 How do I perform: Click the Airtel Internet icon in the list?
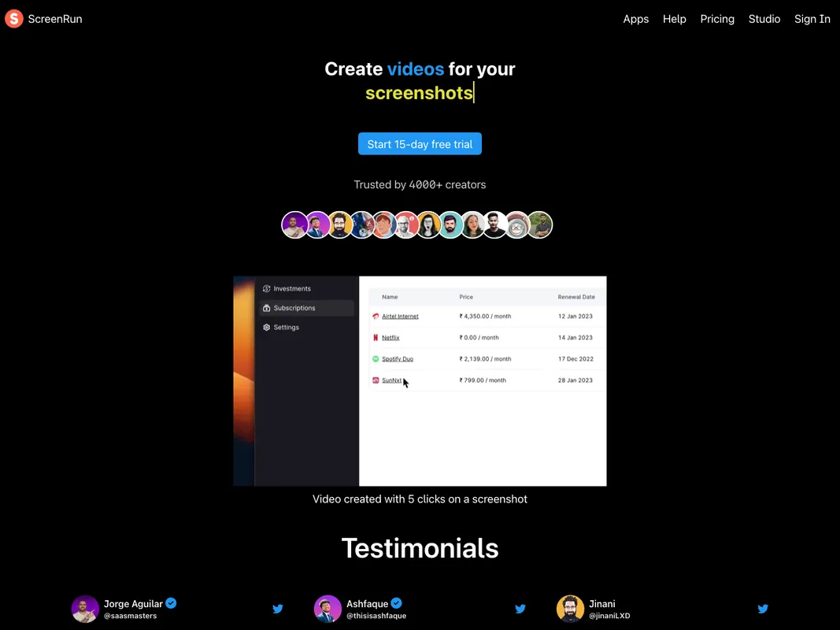[376, 316]
